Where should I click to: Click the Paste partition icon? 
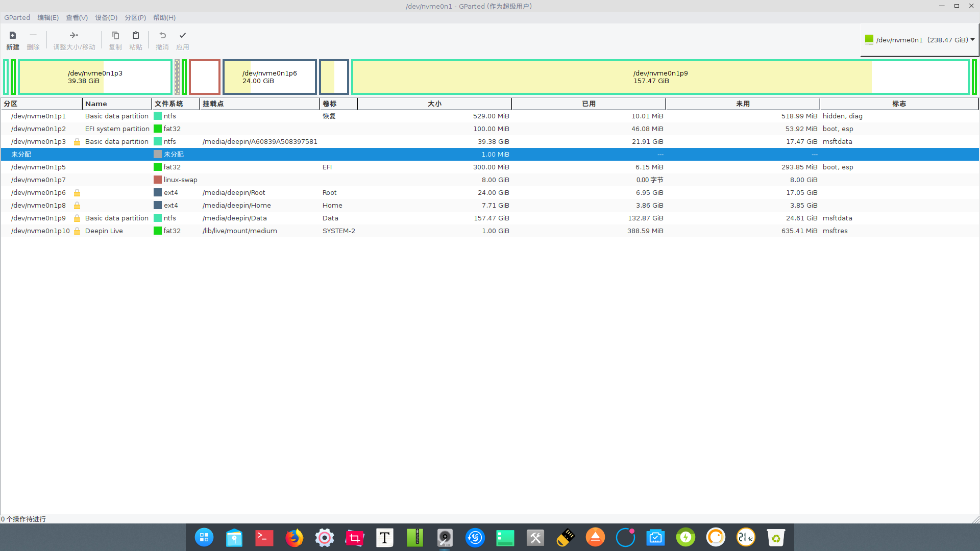click(136, 36)
